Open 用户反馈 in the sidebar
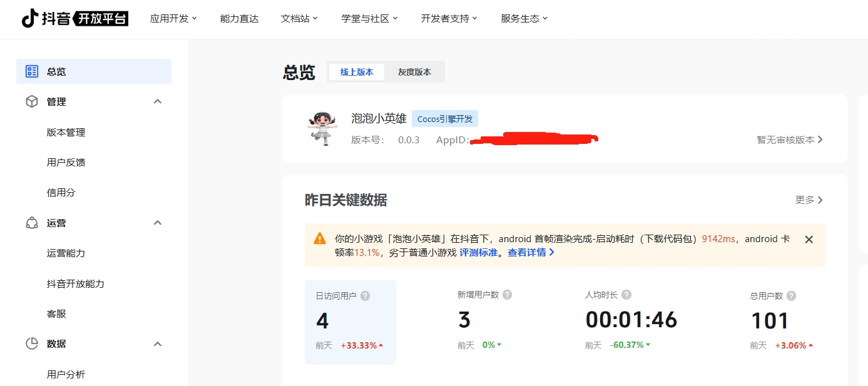Viewport: 868px width, 386px height. point(66,162)
